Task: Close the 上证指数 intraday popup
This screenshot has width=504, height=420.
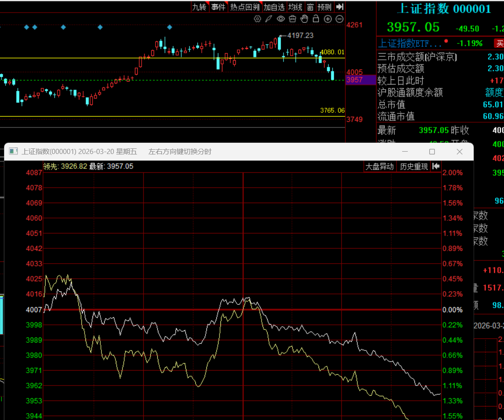Action: coord(460,152)
